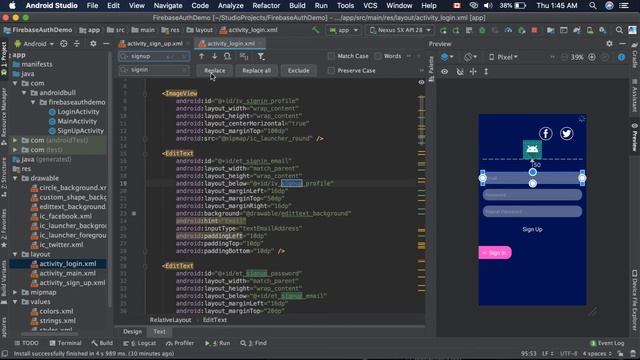Click the macOS volume icon

[x=488, y=6]
